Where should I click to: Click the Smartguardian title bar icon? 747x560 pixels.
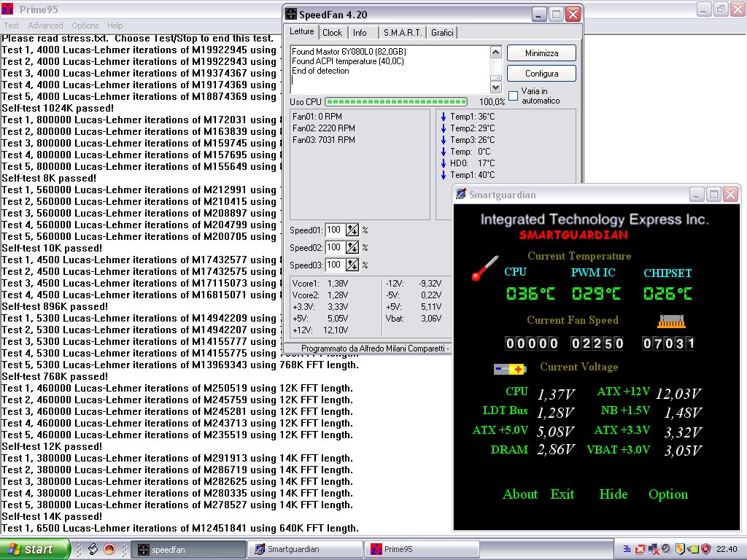click(461, 194)
